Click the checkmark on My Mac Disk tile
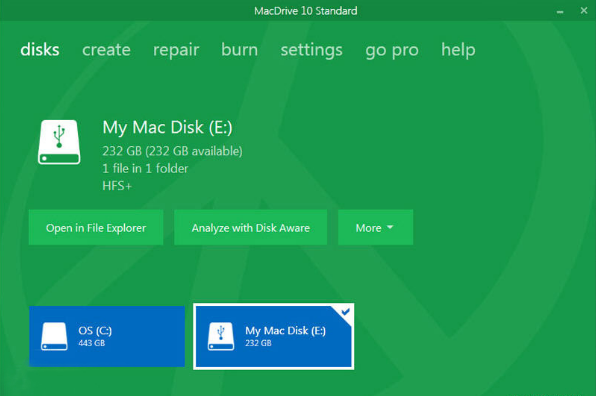Image resolution: width=596 pixels, height=396 pixels. click(345, 312)
